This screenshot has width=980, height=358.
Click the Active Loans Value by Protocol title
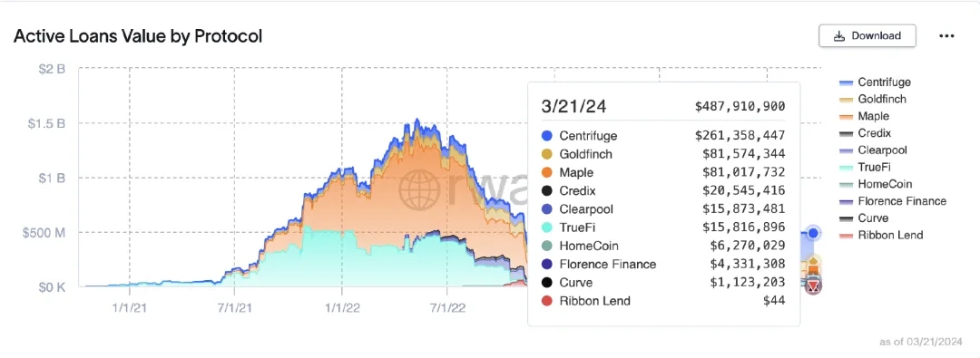(x=138, y=36)
